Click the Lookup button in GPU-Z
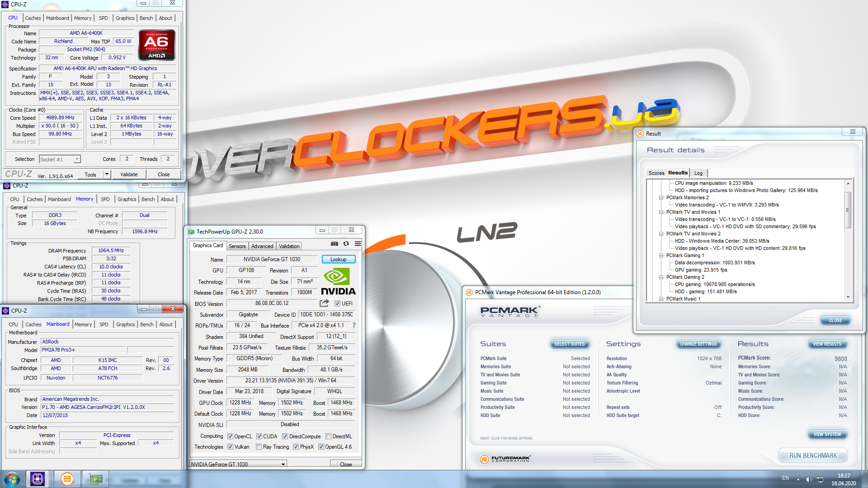The height and width of the screenshot is (488, 868). tap(339, 259)
